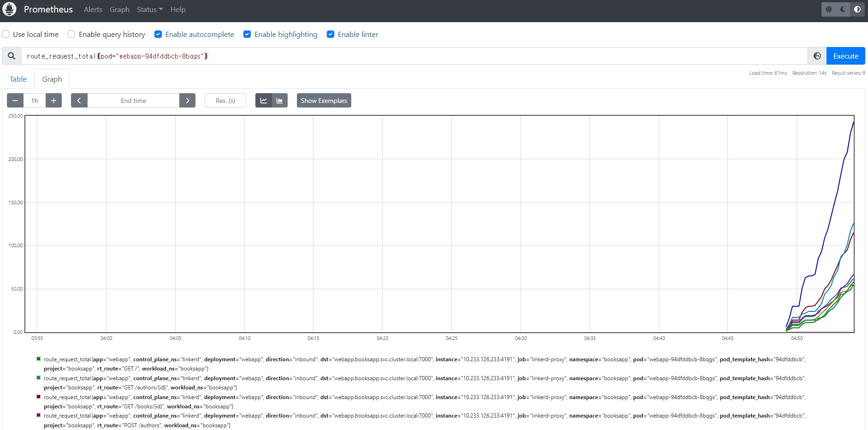Image resolution: width=868 pixels, height=430 pixels.
Task: Select the browser-preferred theme contrast icon
Action: 857,9
